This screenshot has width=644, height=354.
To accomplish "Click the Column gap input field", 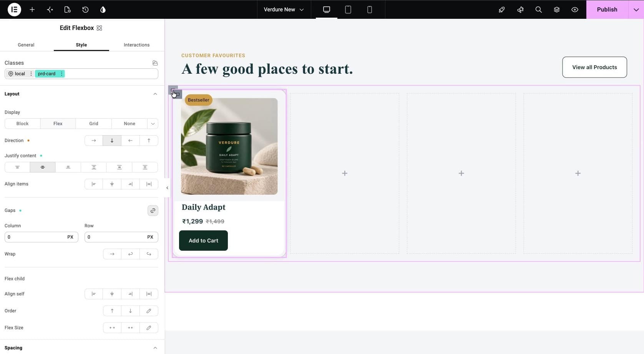I will pyautogui.click(x=41, y=237).
